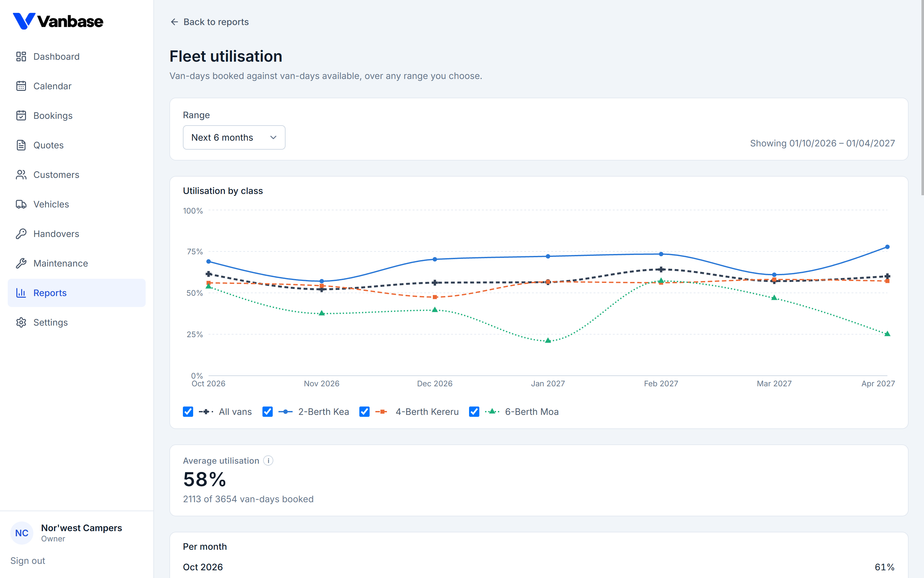Screen dimensions: 924x578
Task: Click the '58%' average utilisation value
Action: (x=205, y=479)
